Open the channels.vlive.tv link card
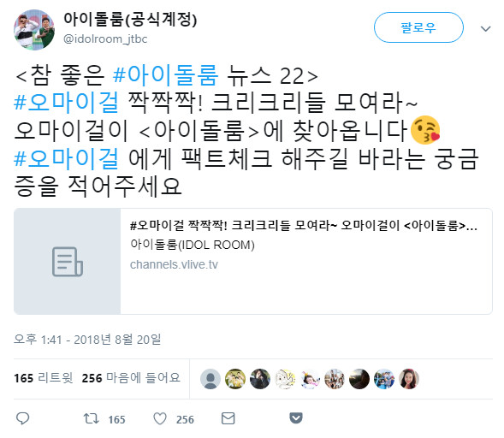 (253, 261)
